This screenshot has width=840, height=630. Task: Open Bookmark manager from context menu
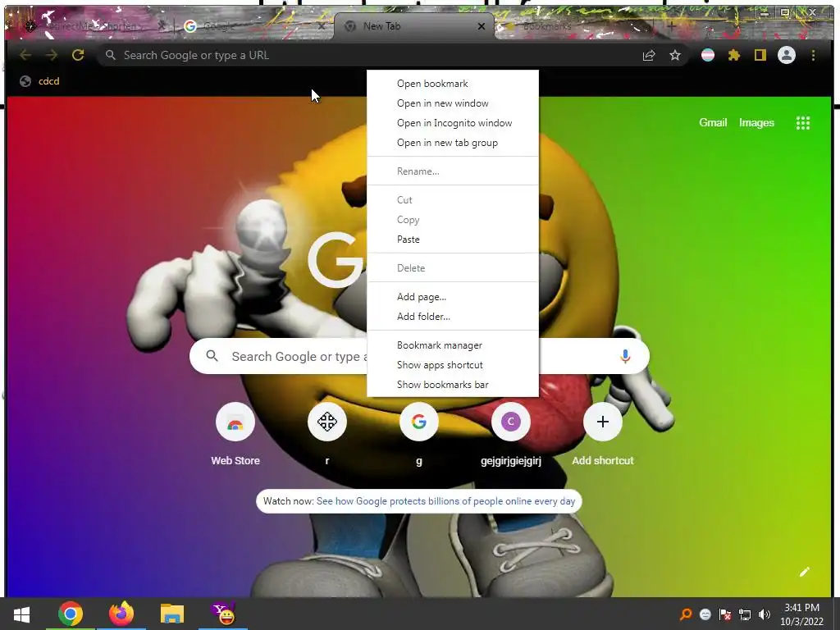453,345
